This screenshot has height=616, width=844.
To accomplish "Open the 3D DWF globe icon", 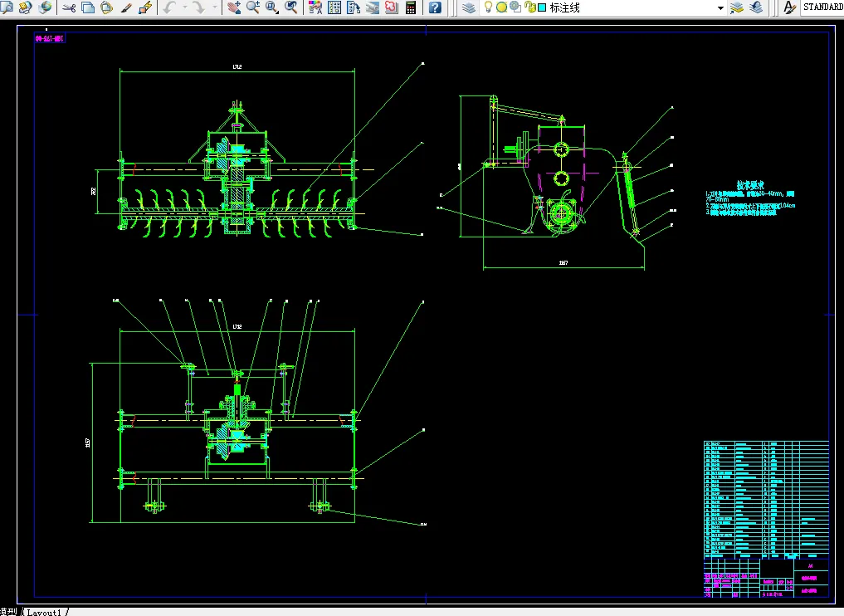I will pos(45,7).
